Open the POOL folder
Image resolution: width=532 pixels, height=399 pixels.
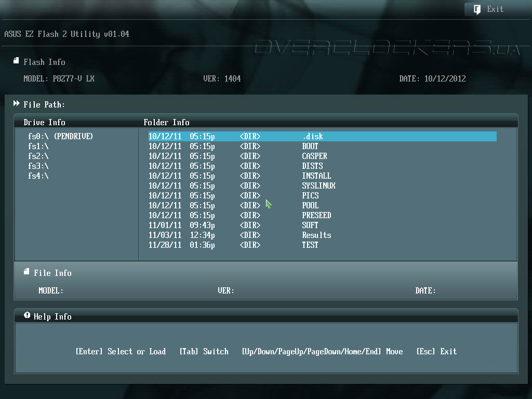pyautogui.click(x=311, y=205)
